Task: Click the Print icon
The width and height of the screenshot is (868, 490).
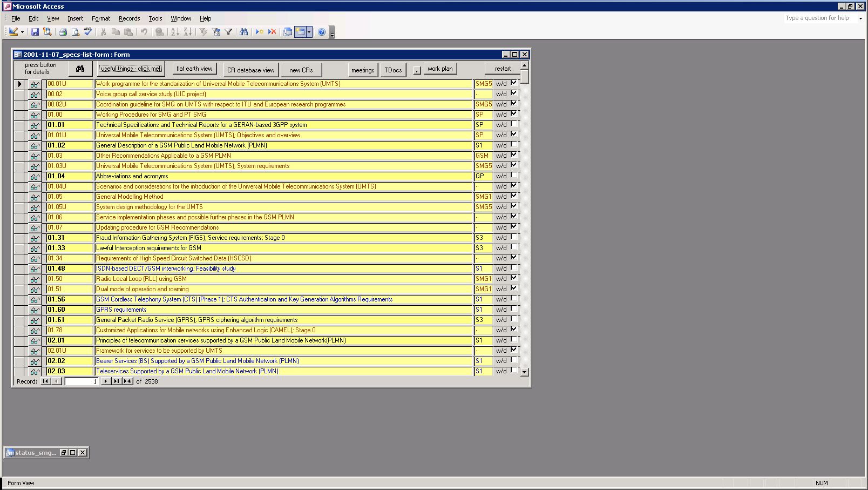Action: coord(63,32)
